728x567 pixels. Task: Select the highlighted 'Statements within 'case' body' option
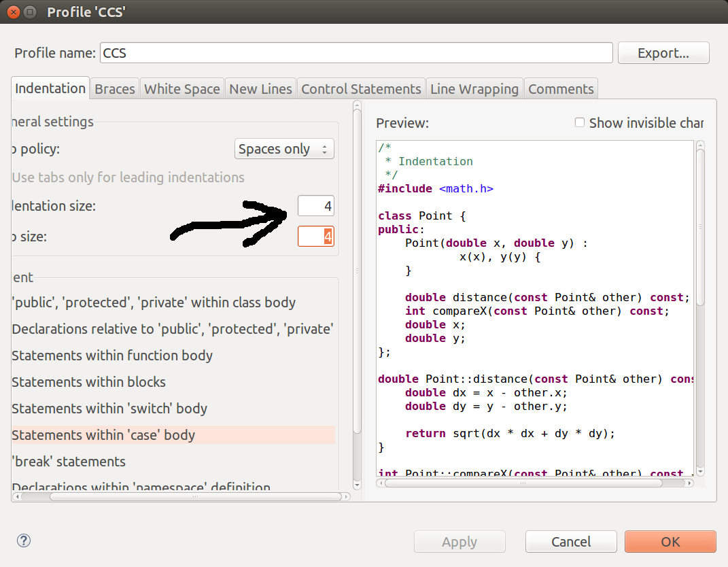pos(103,435)
